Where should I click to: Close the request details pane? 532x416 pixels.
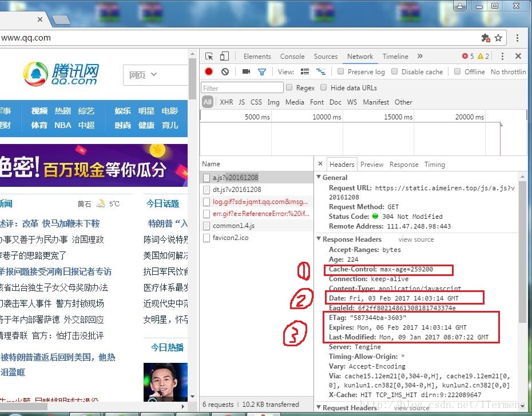[x=320, y=164]
